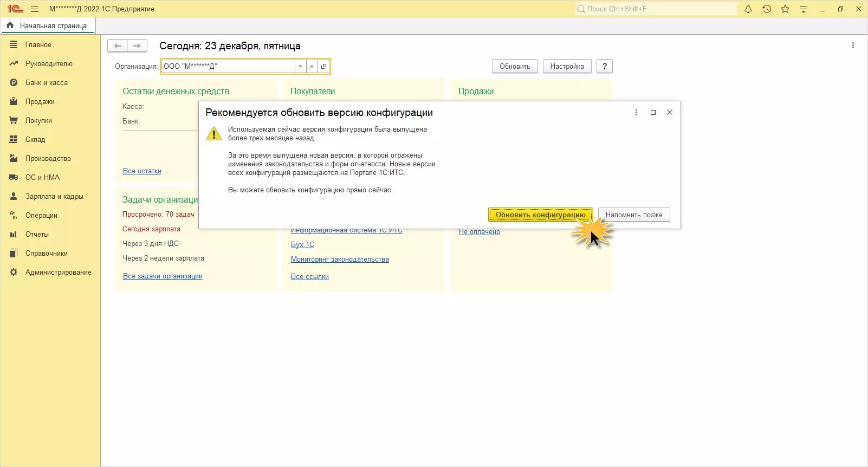
Task: Open the Бух.1С link
Action: [302, 244]
